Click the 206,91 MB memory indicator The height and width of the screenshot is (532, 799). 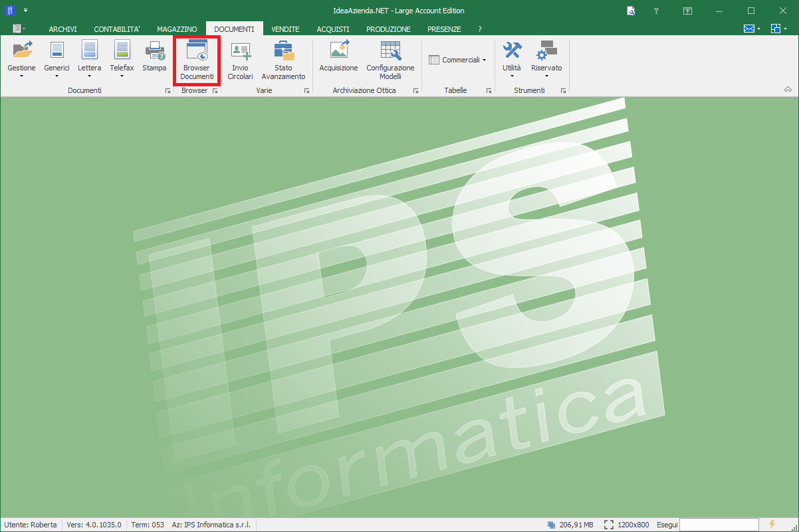570,525
